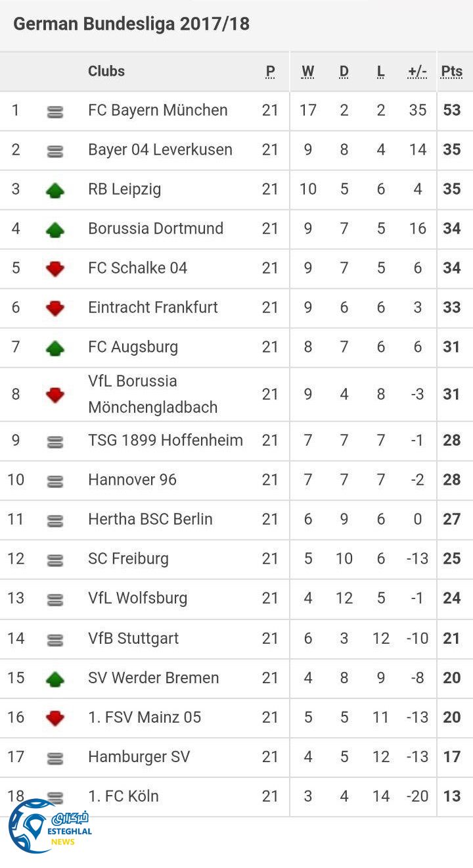Click the Clubs column header
Screen dimensions: 473x868
click(x=106, y=71)
